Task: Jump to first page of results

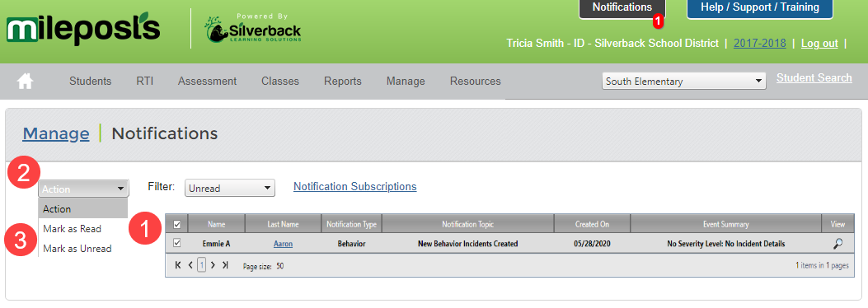Action: 178,265
